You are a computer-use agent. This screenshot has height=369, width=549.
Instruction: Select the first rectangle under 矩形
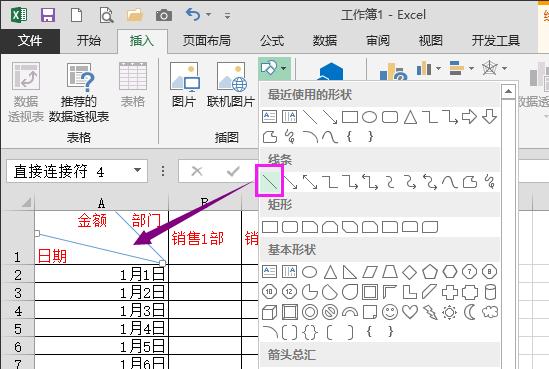pyautogui.click(x=270, y=227)
